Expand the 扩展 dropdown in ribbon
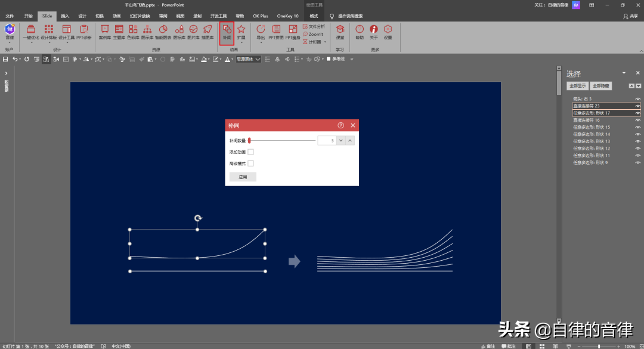Image resolution: width=644 pixels, height=349 pixels. coord(241,38)
